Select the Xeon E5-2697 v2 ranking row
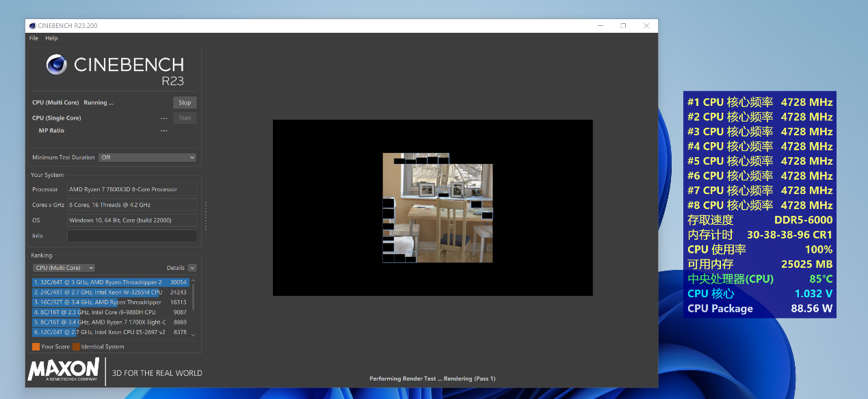 (110, 332)
